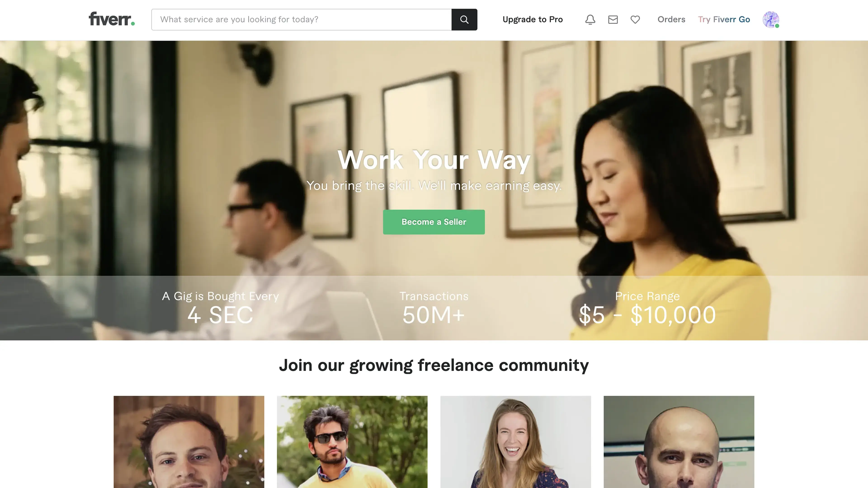Open saved lists via the heart icon
The height and width of the screenshot is (488, 868).
click(635, 19)
